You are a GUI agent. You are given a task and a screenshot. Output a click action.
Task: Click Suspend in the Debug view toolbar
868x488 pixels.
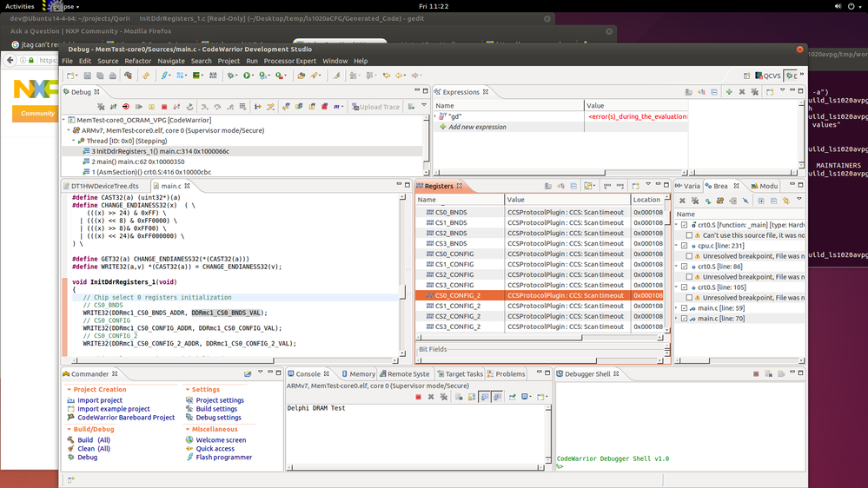(152, 107)
